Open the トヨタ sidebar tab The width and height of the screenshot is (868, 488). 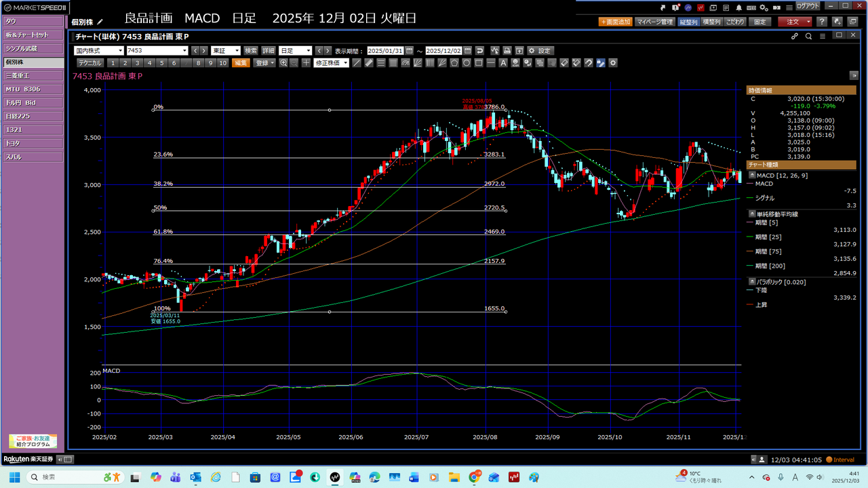(33, 143)
